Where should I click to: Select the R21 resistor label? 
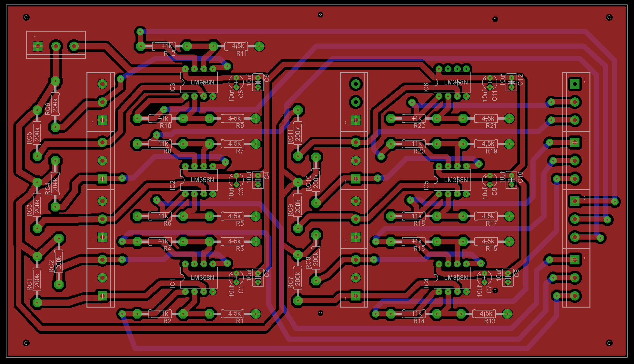pyautogui.click(x=491, y=126)
